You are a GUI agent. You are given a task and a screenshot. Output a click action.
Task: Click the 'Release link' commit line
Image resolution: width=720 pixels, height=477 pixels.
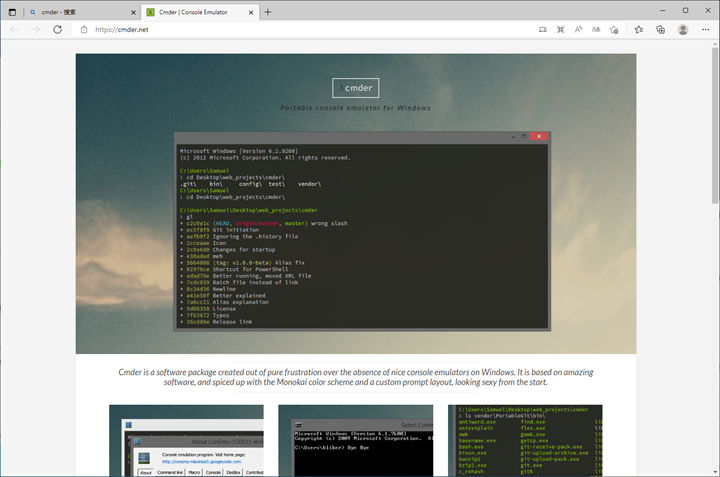[x=216, y=322]
